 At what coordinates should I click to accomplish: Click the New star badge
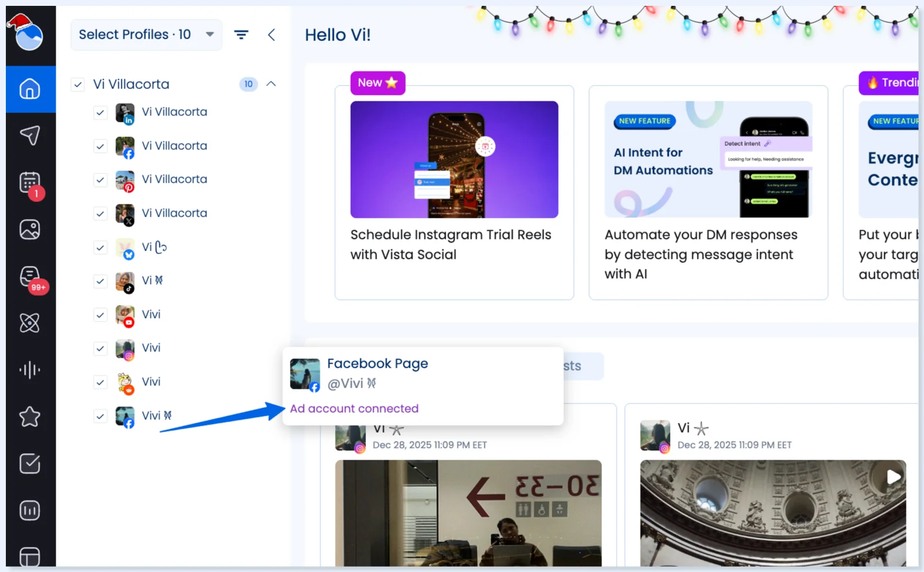[378, 83]
